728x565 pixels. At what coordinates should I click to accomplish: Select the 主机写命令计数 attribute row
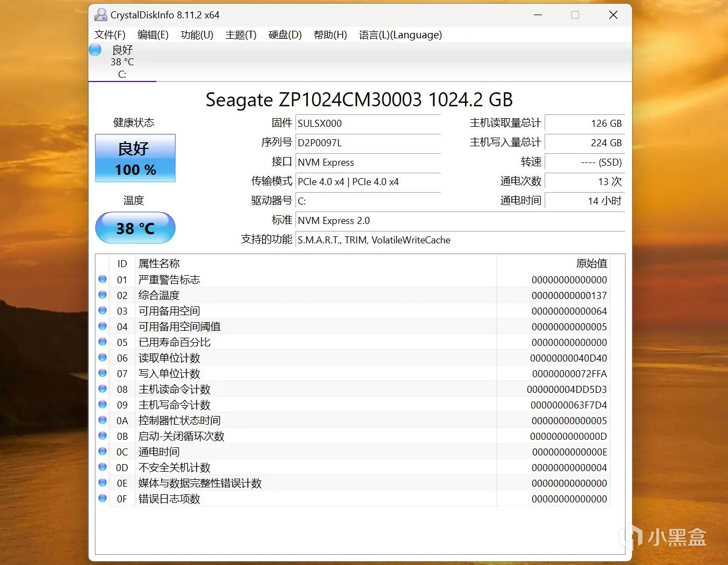(353, 405)
